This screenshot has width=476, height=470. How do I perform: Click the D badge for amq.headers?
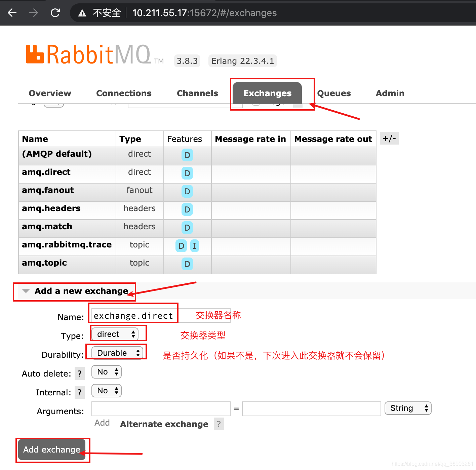coord(187,209)
